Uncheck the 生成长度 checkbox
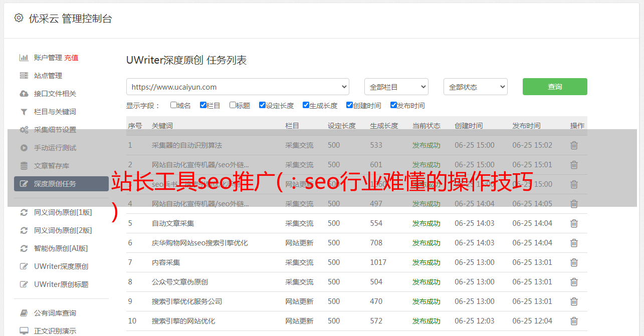The height and width of the screenshot is (336, 644). (306, 105)
